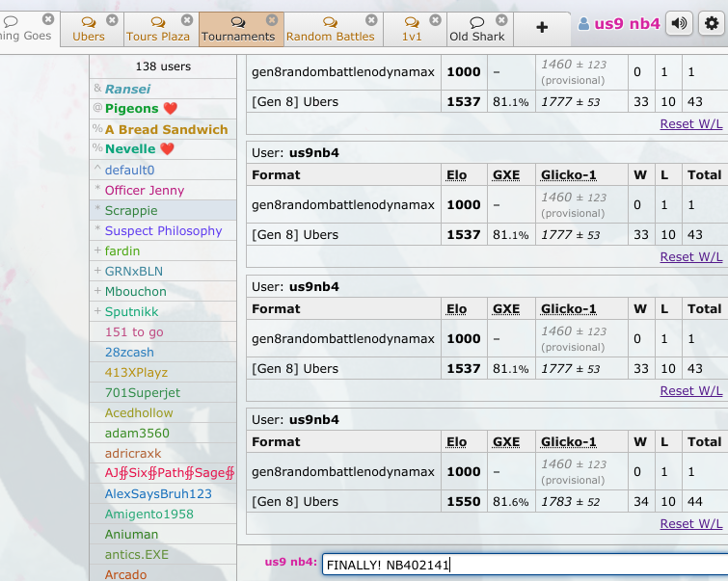
Task: Close the 1v1 room tab
Action: [435, 20]
